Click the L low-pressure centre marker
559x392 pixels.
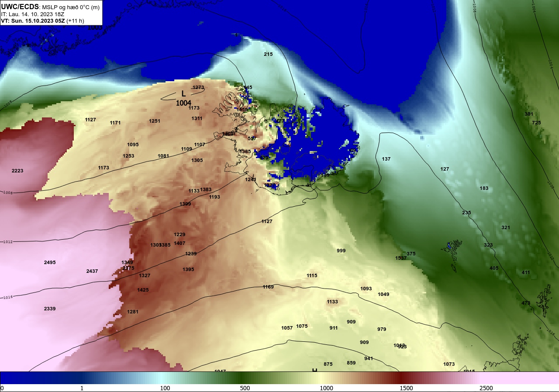[183, 93]
